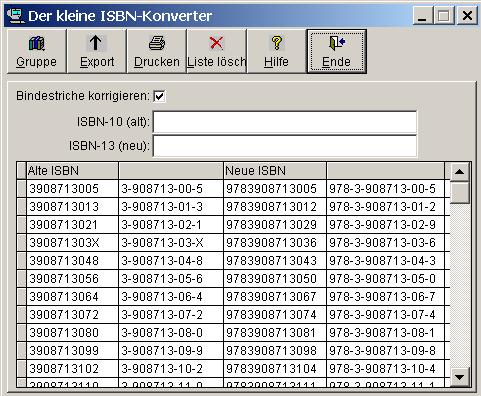The width and height of the screenshot is (481, 396).
Task: Select cell 9783908713050
Action: [275, 279]
